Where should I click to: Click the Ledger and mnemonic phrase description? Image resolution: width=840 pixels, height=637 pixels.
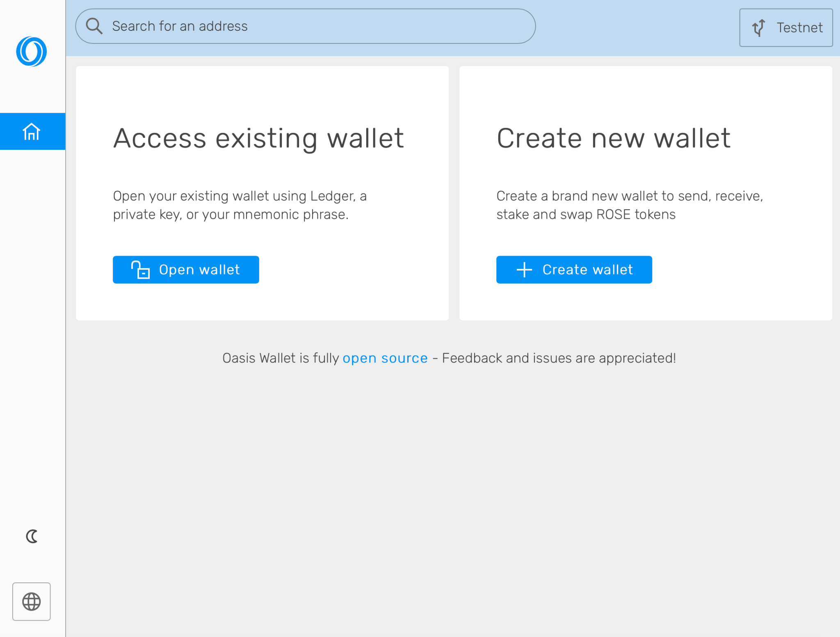click(x=240, y=205)
